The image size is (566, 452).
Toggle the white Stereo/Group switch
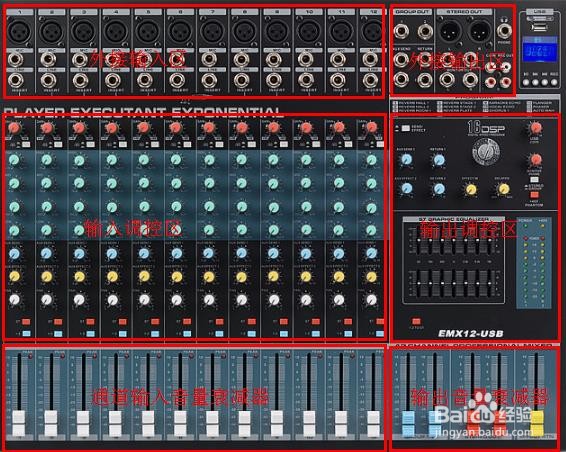pos(534,179)
